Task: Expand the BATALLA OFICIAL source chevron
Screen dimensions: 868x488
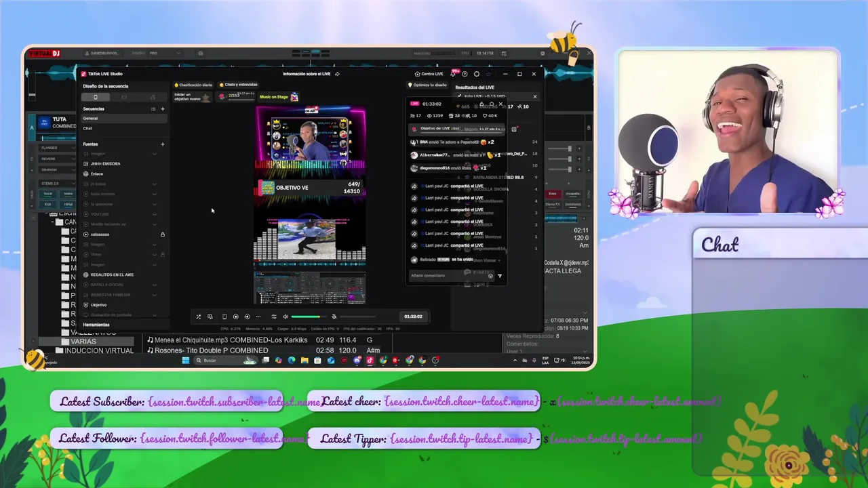Action: coord(154,285)
